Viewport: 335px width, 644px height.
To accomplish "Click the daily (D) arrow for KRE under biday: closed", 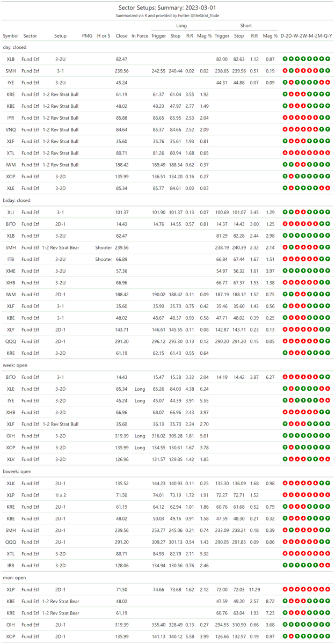I will click(285, 353).
